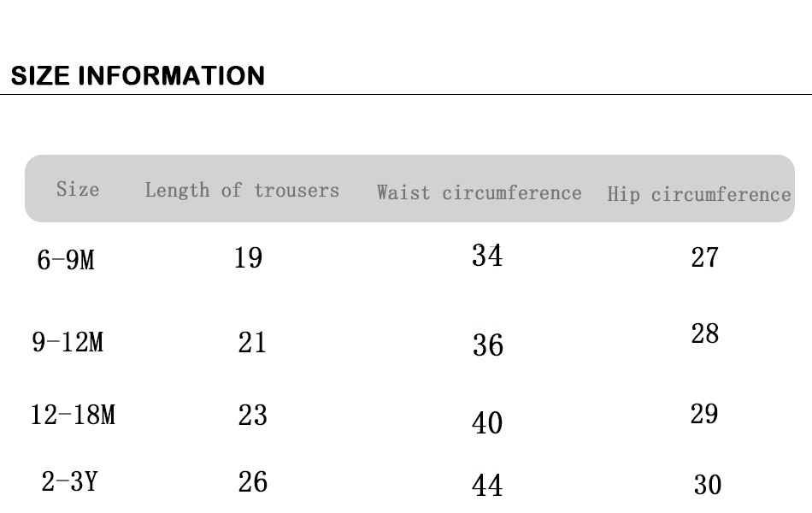Click hip value 27 for 6-9M
812x513 pixels.
[704, 257]
